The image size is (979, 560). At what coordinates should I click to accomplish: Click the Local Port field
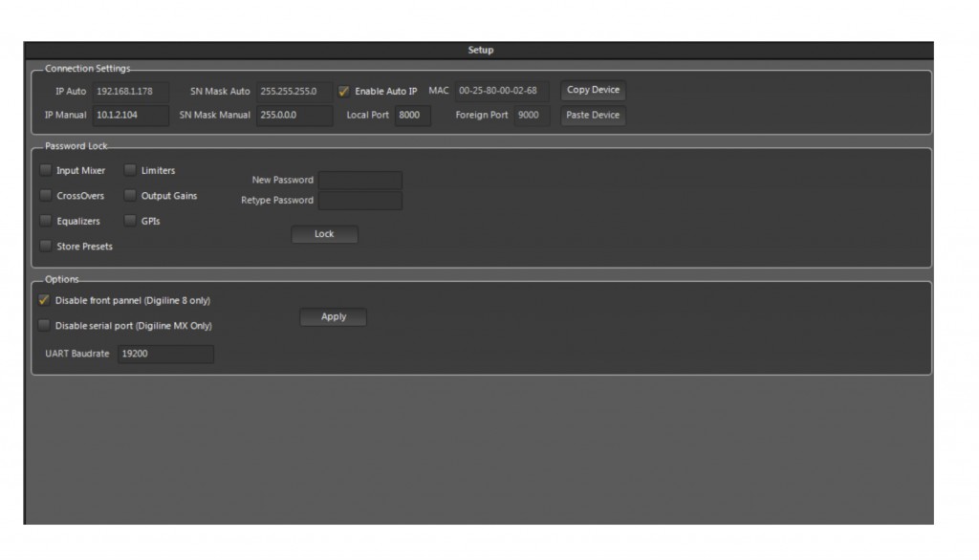coord(412,116)
